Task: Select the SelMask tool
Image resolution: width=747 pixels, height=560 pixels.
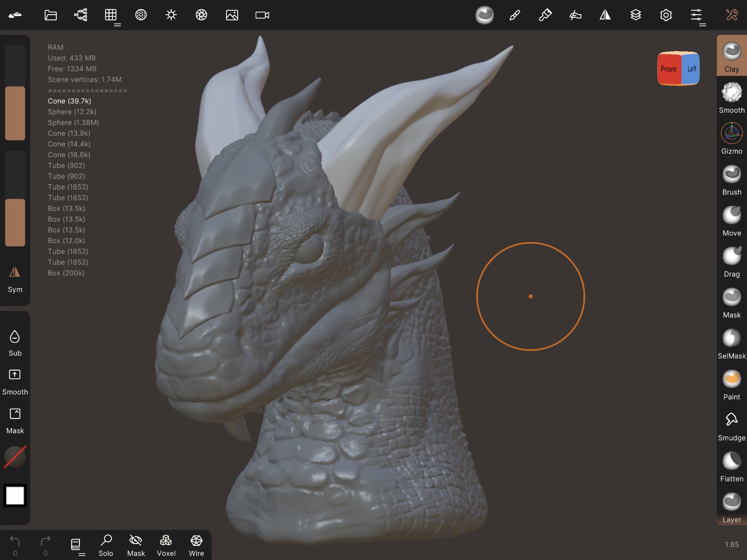Action: pos(732,344)
